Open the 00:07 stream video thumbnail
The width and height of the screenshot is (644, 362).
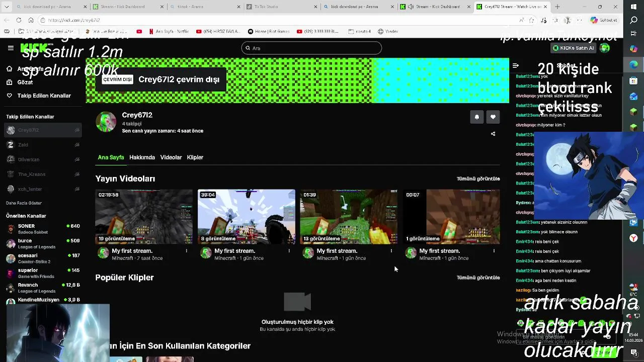[x=451, y=217]
